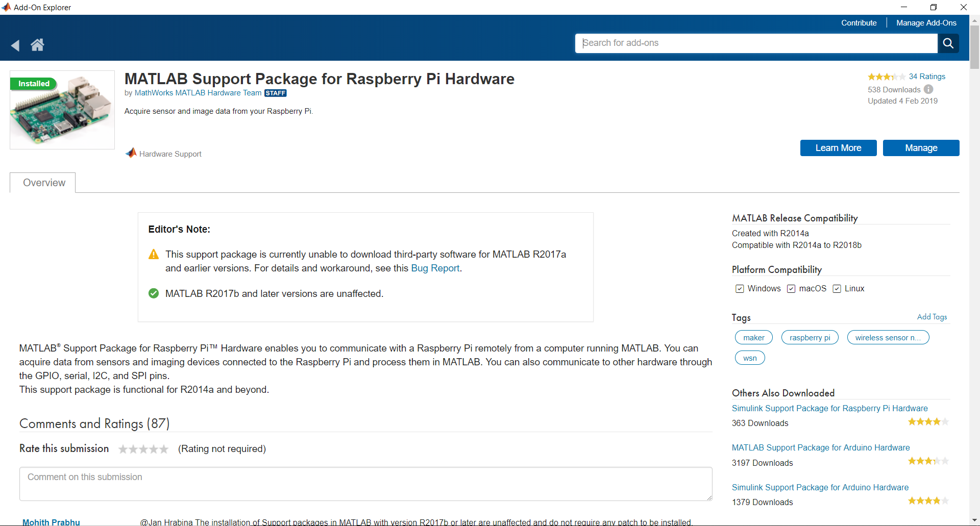980x526 pixels.
Task: Click the scrollbar down arrow
Action: [974, 521]
